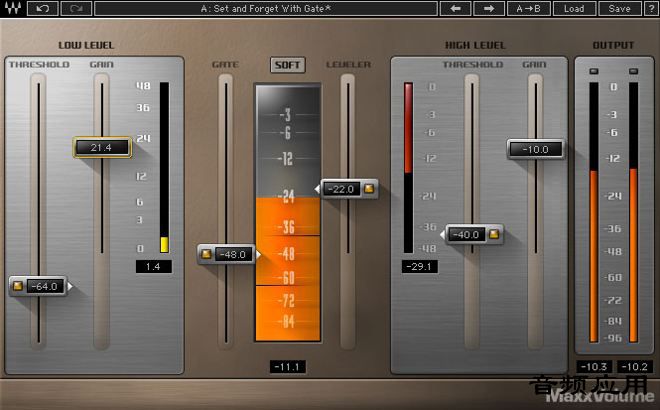
Task: Click high level attenuation readout -29.1
Action: [x=419, y=266]
